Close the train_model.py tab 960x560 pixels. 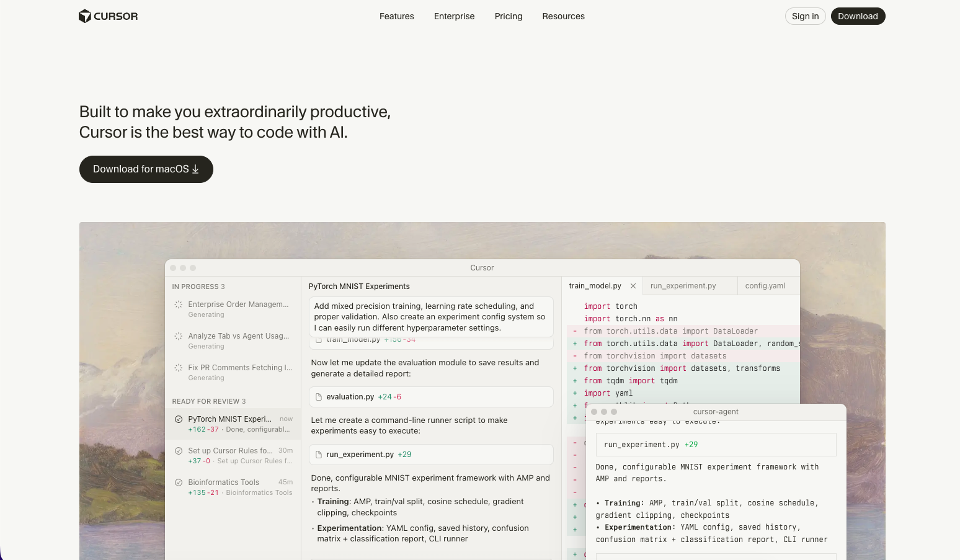(633, 286)
